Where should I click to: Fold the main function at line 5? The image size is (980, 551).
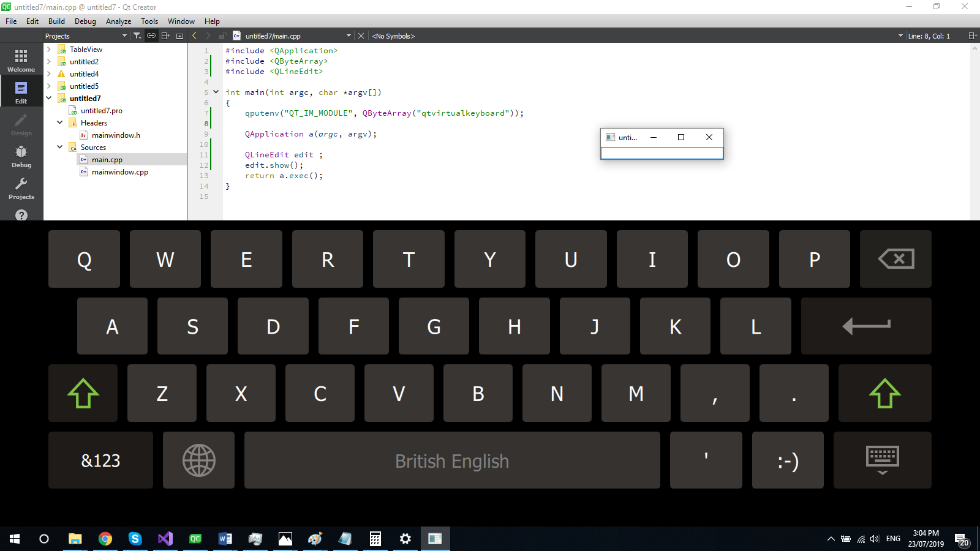tap(216, 92)
